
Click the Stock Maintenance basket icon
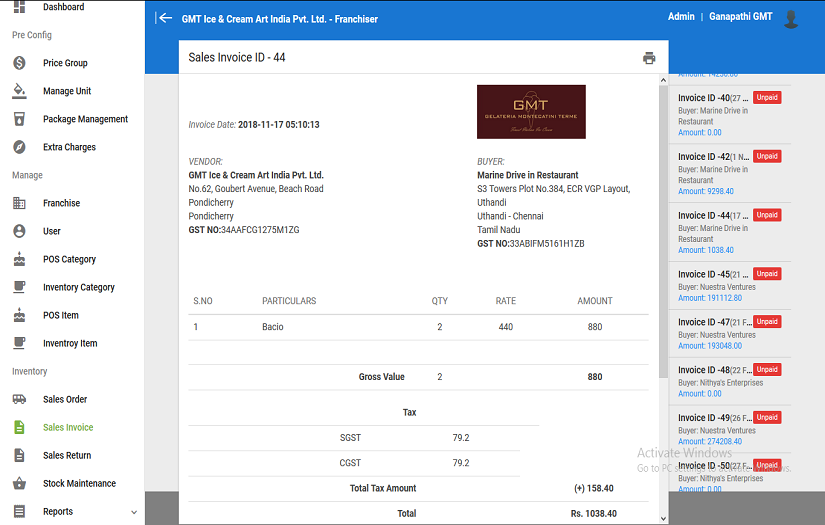tap(19, 483)
